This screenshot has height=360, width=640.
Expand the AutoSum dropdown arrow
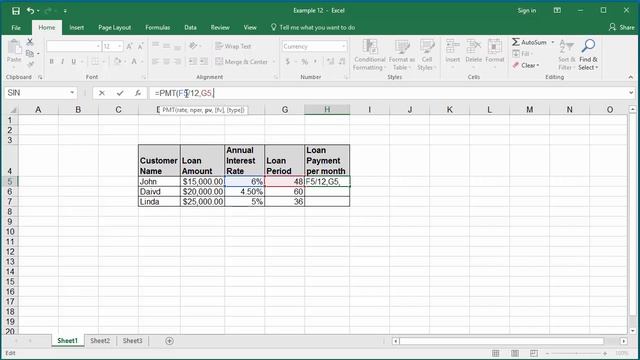[x=553, y=42]
